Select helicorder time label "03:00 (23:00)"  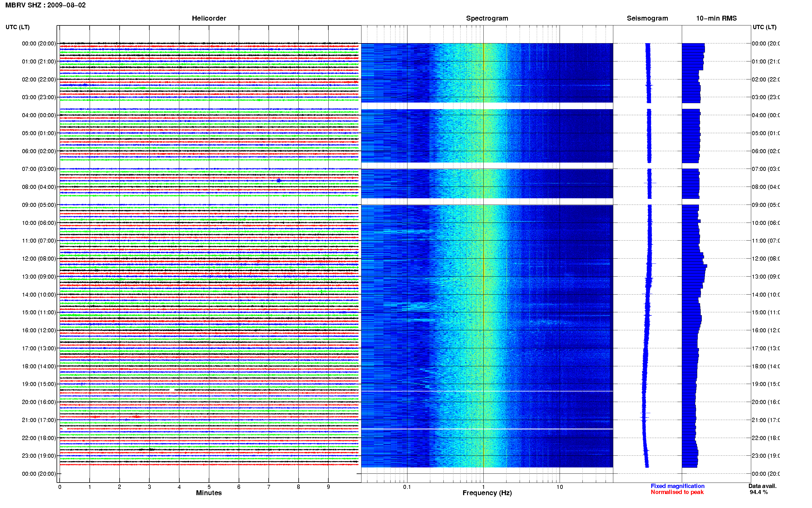click(39, 97)
